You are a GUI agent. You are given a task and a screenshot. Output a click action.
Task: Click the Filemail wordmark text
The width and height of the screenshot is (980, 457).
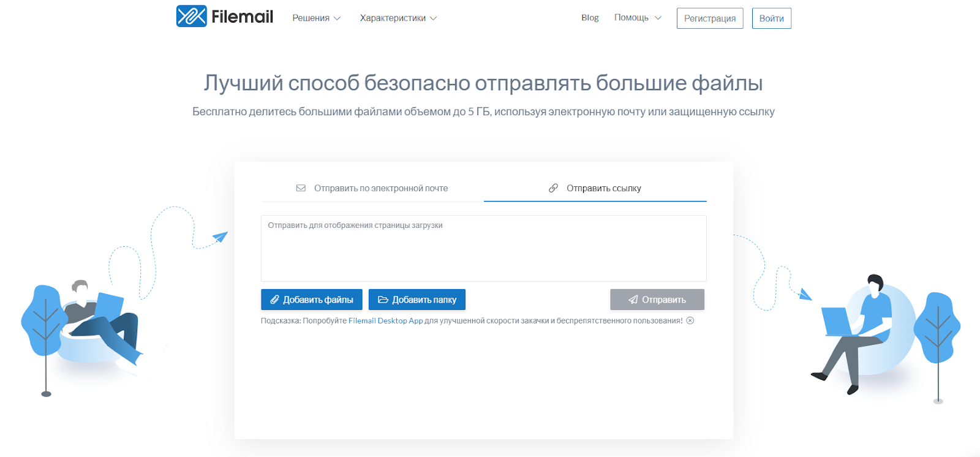click(242, 17)
